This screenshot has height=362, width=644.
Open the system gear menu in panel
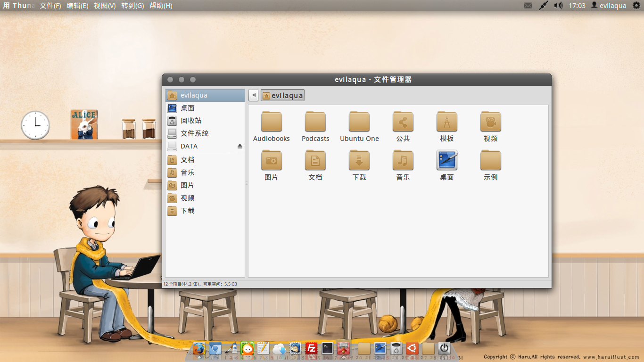pyautogui.click(x=636, y=6)
